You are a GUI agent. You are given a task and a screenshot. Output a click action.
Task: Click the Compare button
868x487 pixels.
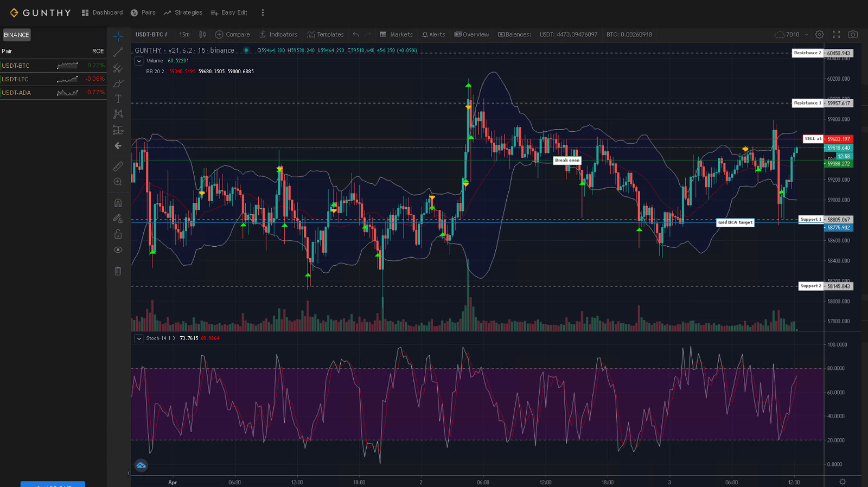[233, 35]
